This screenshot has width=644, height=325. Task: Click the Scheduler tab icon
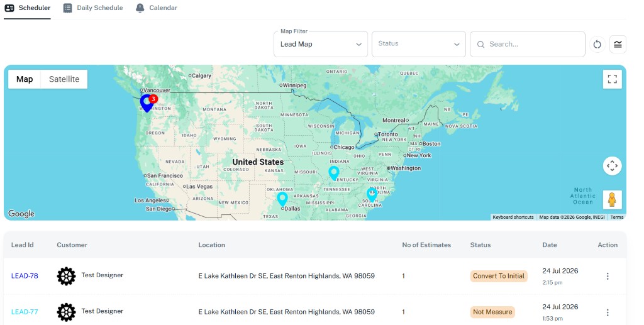coord(9,8)
